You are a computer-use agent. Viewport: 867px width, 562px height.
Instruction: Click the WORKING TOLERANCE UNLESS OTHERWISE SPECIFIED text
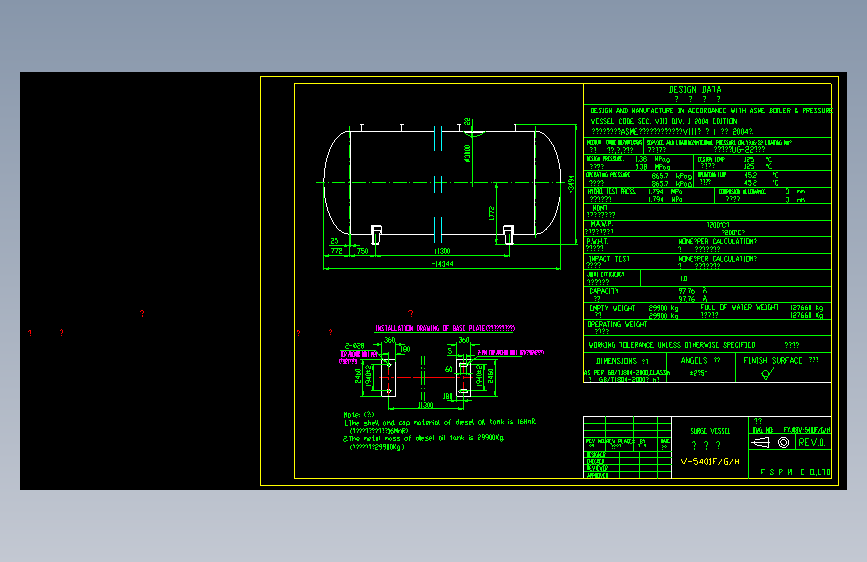click(x=672, y=345)
